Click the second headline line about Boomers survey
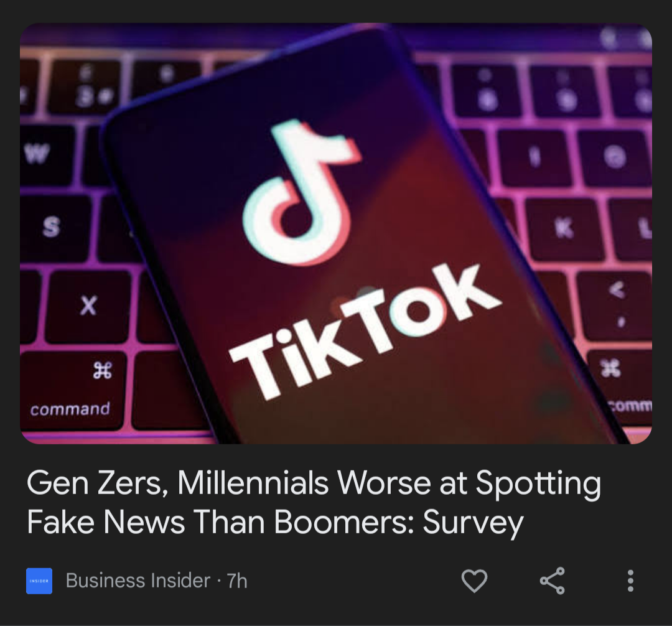Viewport: 672px width, 626px height. click(x=275, y=522)
